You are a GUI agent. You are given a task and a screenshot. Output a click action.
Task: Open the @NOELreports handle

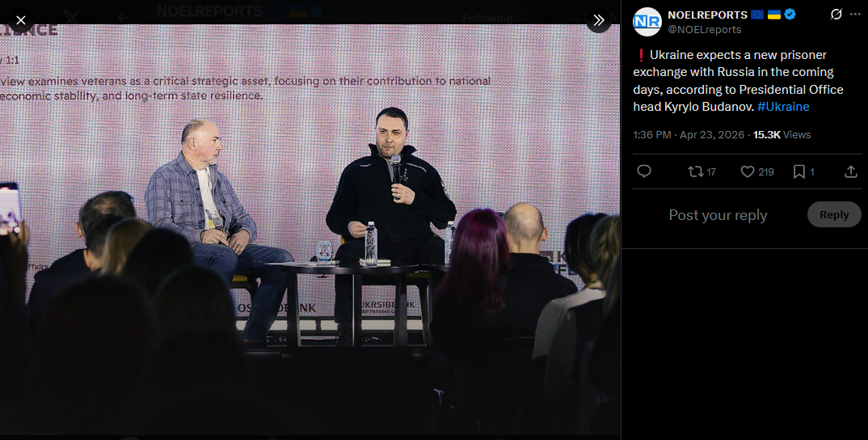[x=705, y=29]
